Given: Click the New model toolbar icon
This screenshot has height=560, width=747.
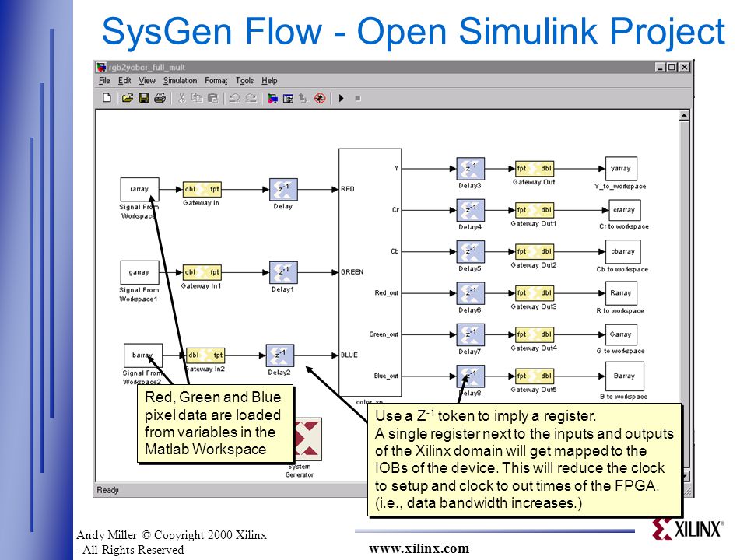Looking at the screenshot, I should (x=107, y=98).
